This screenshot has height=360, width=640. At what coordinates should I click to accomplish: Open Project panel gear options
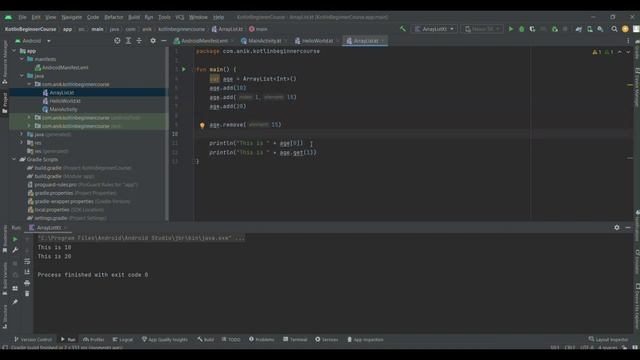coord(153,41)
